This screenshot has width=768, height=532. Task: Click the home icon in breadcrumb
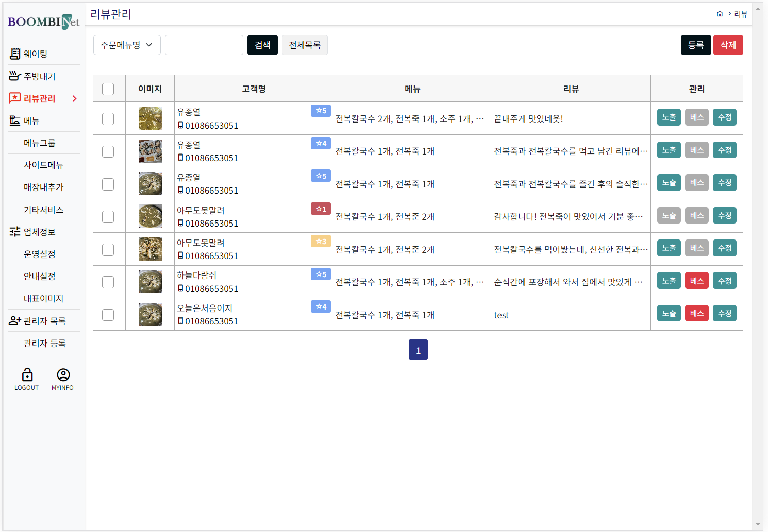720,14
